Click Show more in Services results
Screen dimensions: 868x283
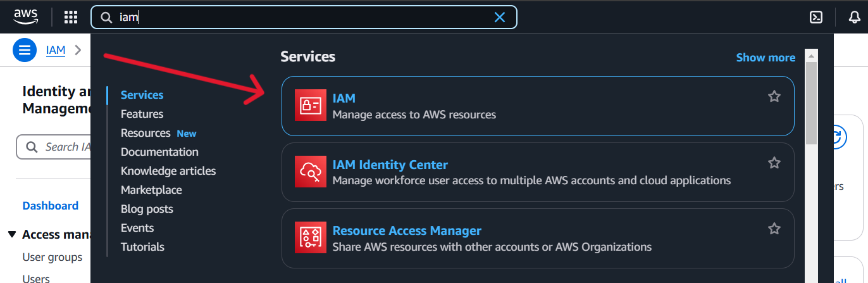[x=766, y=58]
